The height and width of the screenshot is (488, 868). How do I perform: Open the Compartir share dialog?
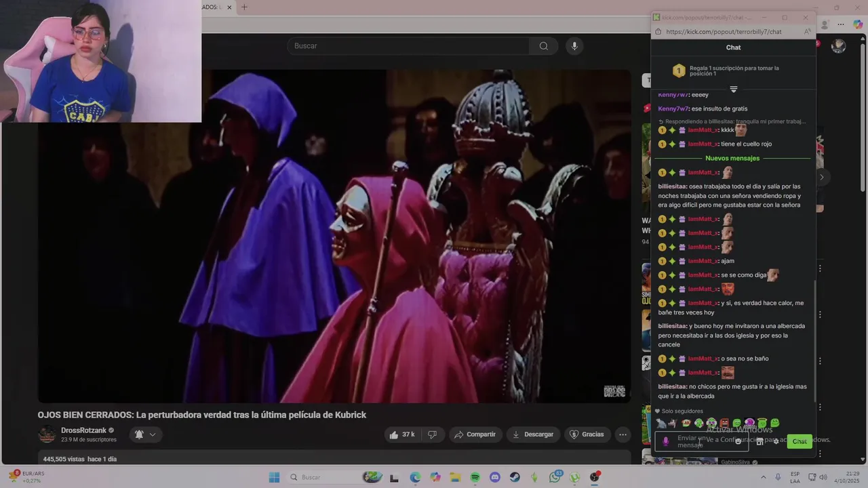[x=475, y=434]
